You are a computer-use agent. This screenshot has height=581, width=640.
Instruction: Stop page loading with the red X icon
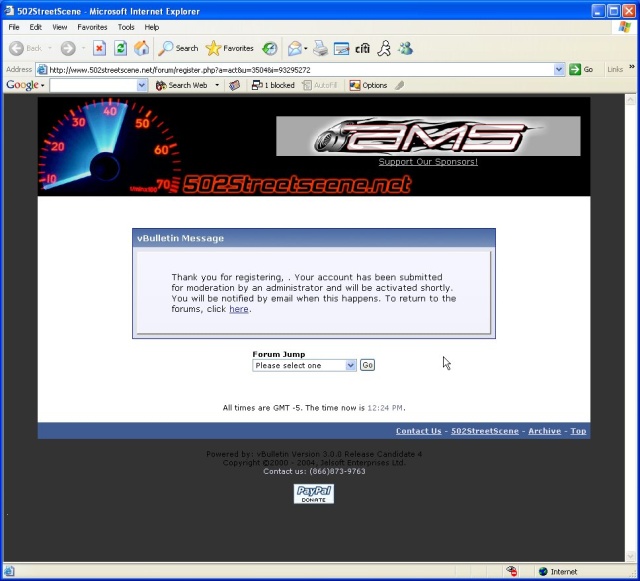(99, 48)
